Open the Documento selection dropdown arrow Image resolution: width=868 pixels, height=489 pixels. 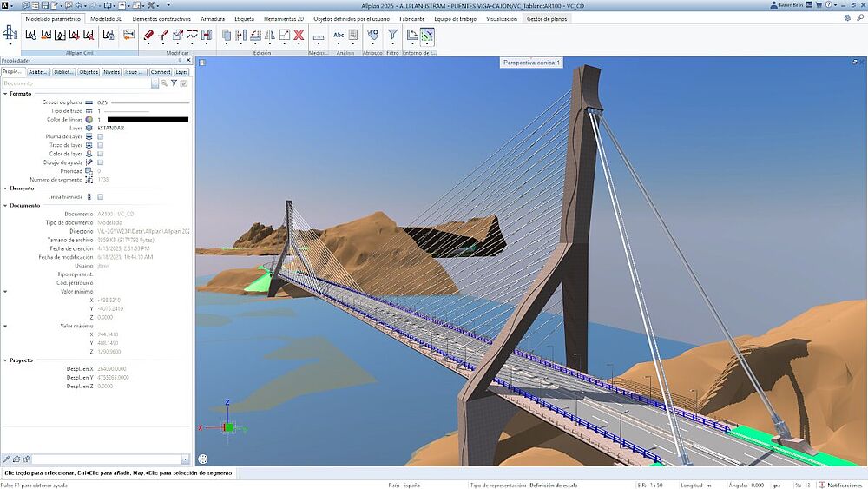(x=155, y=83)
